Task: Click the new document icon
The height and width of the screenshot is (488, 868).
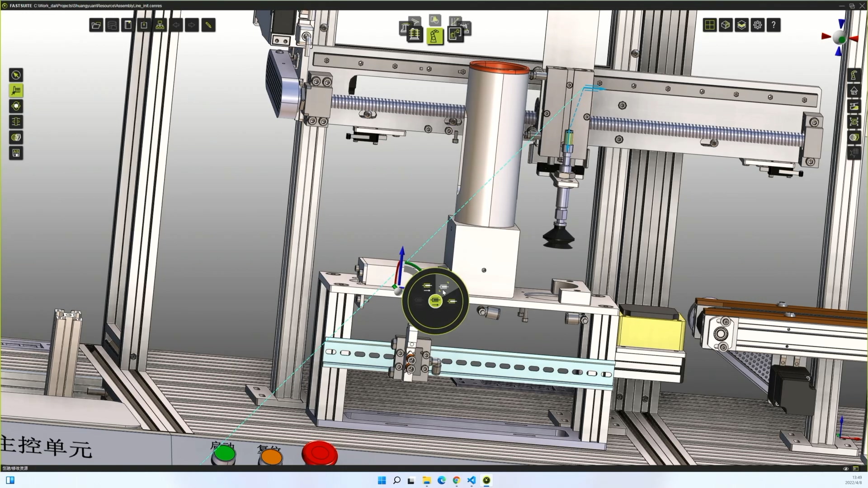Action: [128, 25]
